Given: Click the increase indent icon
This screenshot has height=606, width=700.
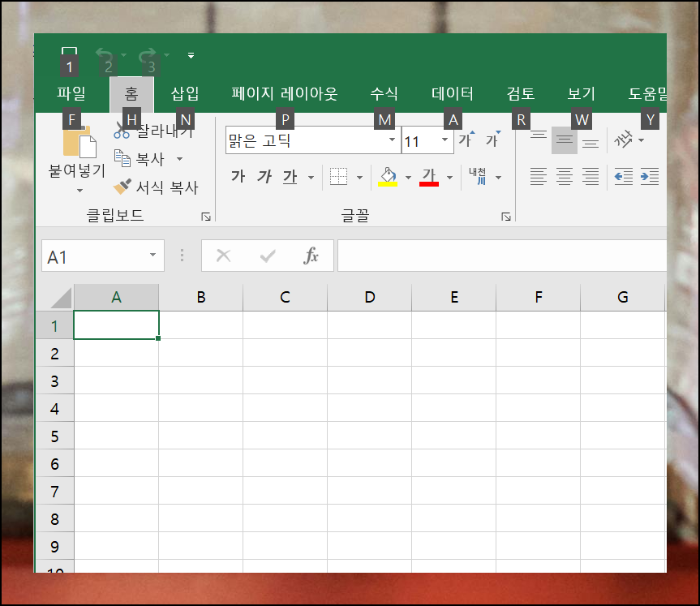Looking at the screenshot, I should point(650,177).
